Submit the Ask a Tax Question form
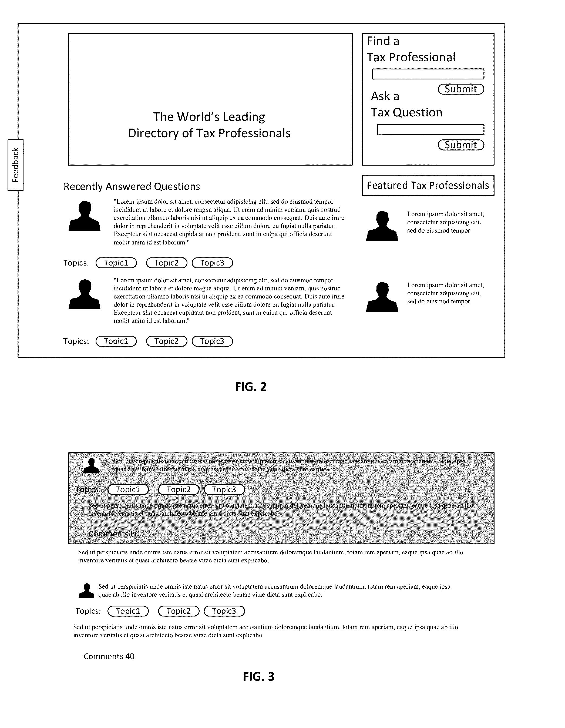 click(476, 146)
